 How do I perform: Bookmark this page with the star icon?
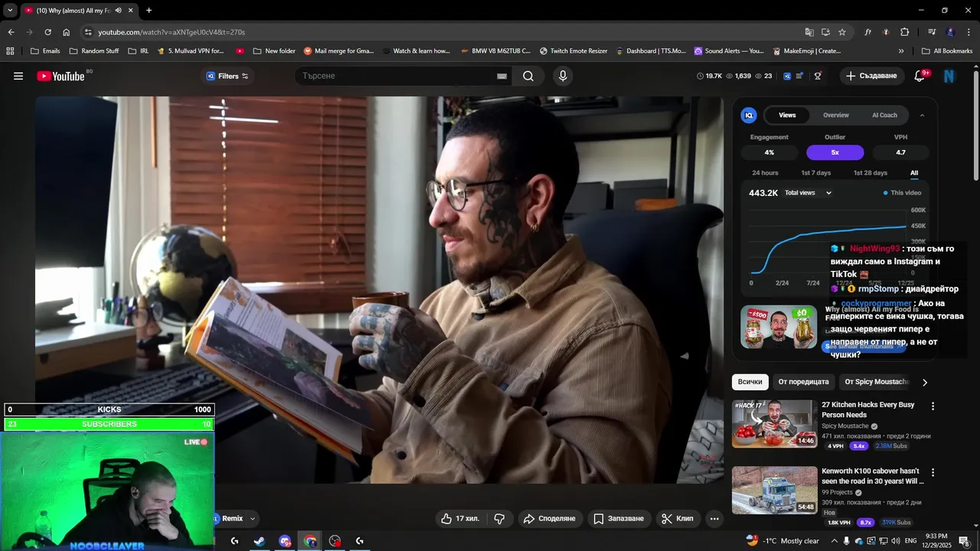[x=842, y=32]
